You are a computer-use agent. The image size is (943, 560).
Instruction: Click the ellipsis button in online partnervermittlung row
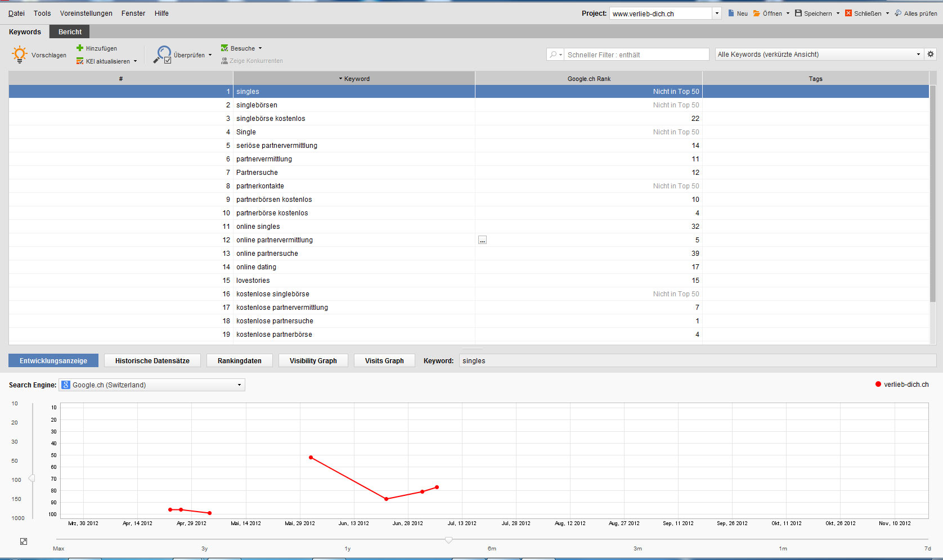tap(482, 240)
